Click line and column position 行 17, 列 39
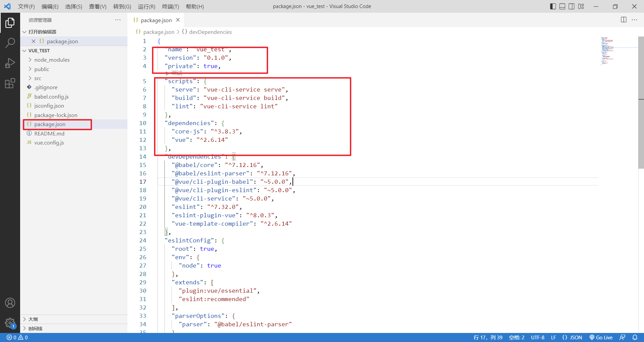Screen dimensions: 644x342 tap(488, 337)
